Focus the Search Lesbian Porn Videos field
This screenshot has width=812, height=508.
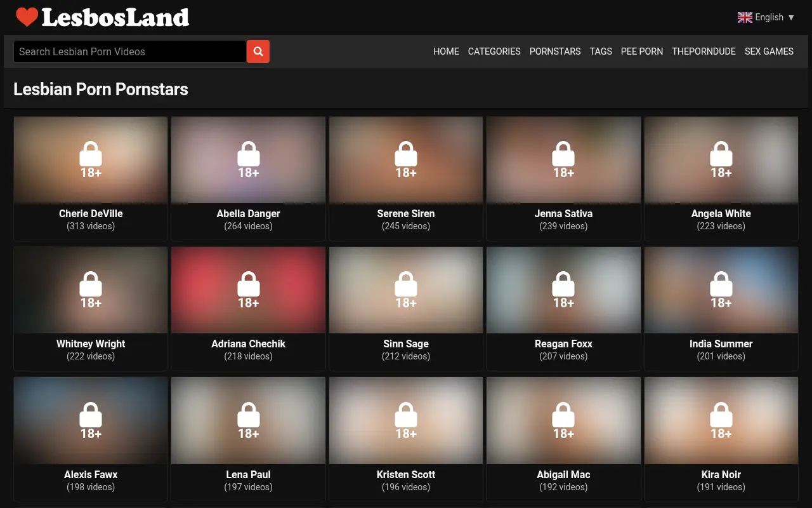(130, 51)
